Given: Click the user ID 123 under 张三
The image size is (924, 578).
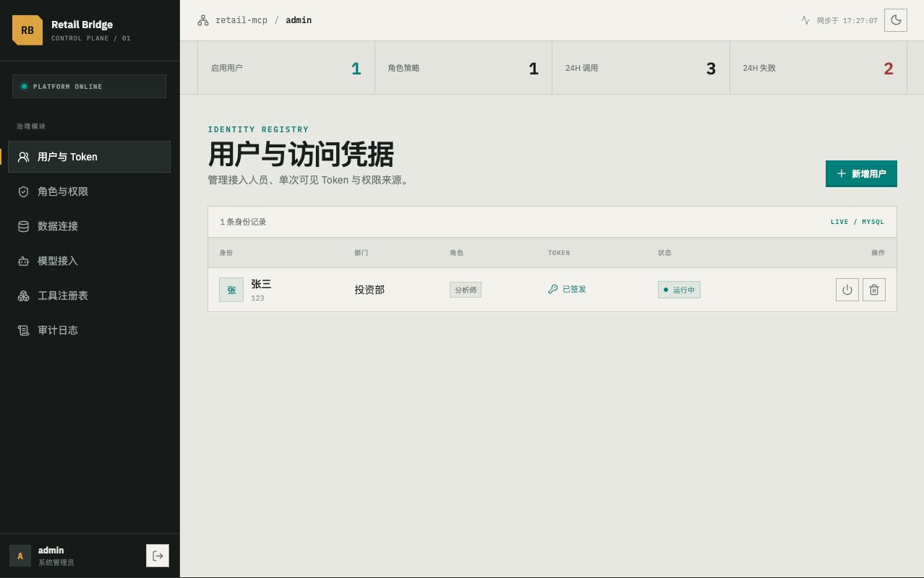Looking at the screenshot, I should tap(257, 298).
